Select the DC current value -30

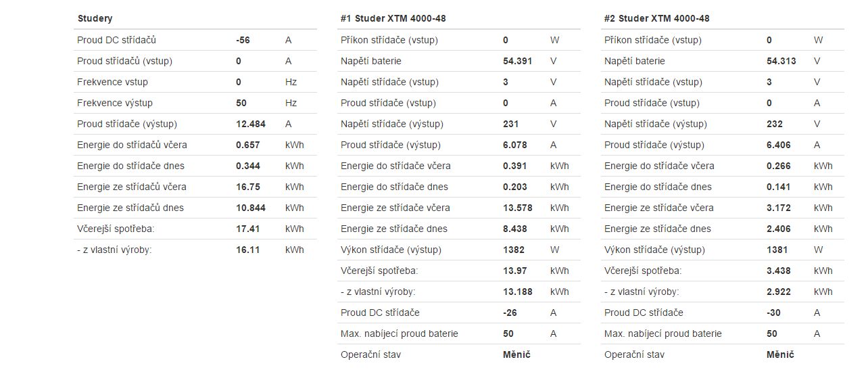[773, 313]
